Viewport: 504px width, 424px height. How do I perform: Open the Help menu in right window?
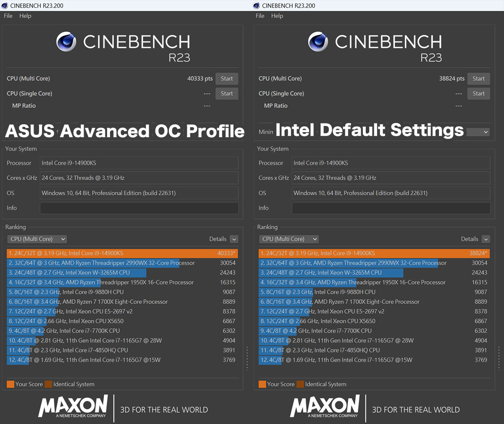click(277, 16)
